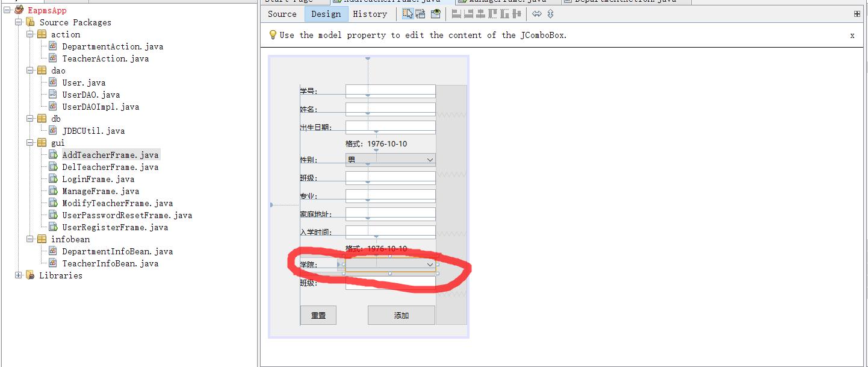Click the lightbulb hint icon

click(x=273, y=35)
